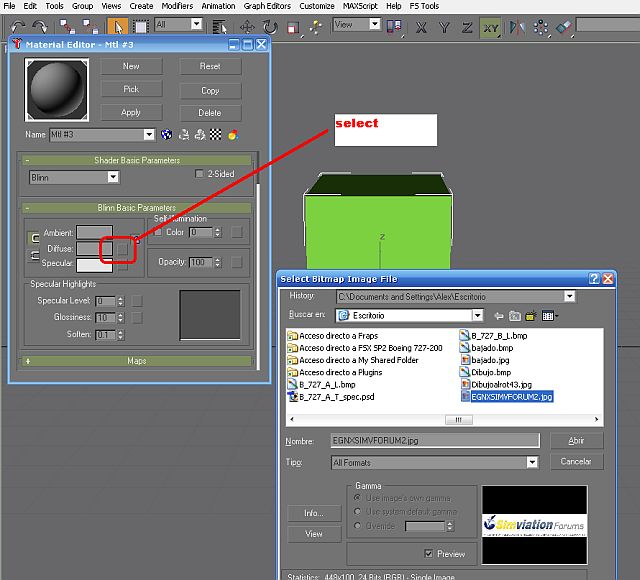Image resolution: width=640 pixels, height=580 pixels.
Task: Open material Name dropdown list
Action: (x=149, y=134)
